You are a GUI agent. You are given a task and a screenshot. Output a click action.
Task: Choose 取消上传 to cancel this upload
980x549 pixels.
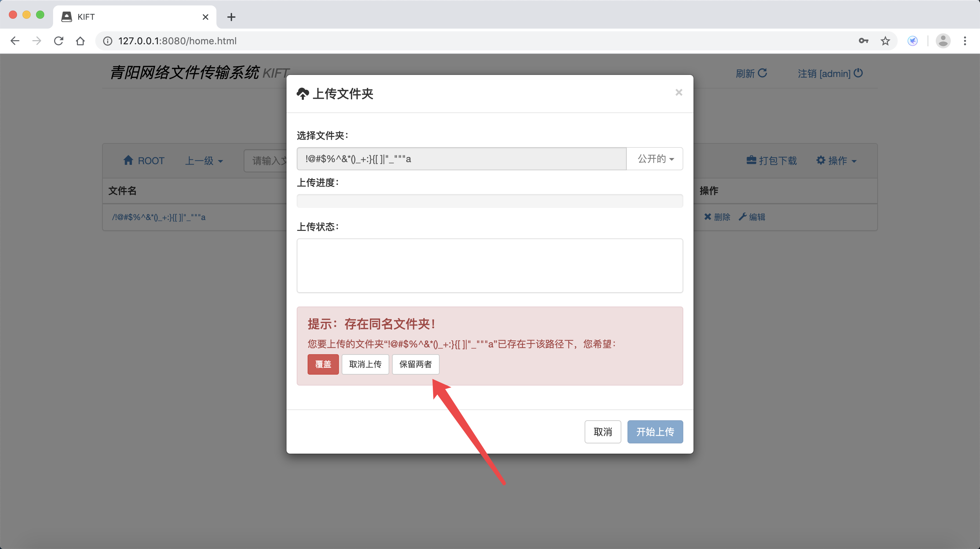pyautogui.click(x=365, y=364)
